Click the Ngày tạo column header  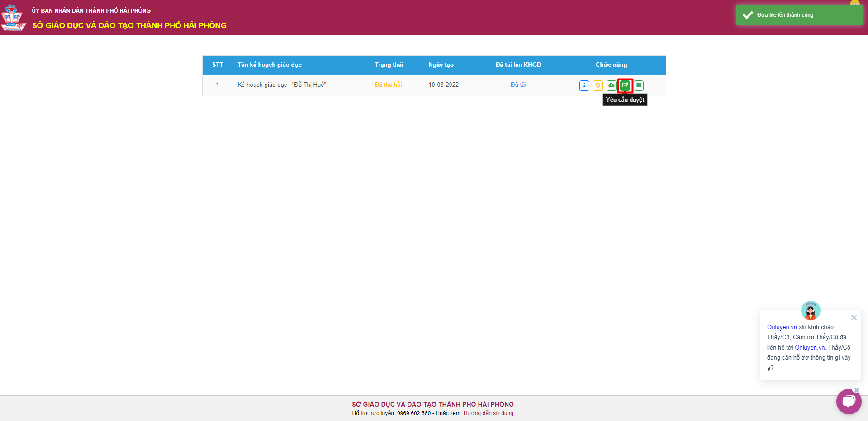click(x=441, y=65)
